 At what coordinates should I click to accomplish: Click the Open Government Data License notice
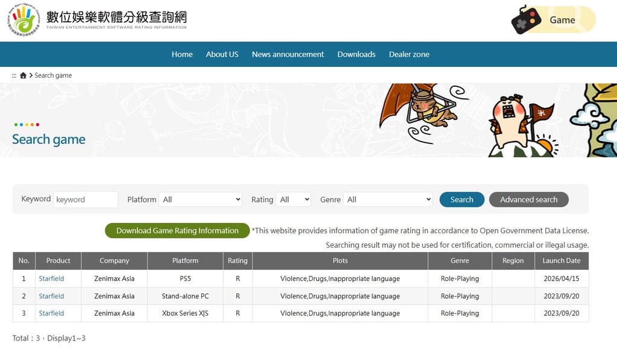point(420,231)
